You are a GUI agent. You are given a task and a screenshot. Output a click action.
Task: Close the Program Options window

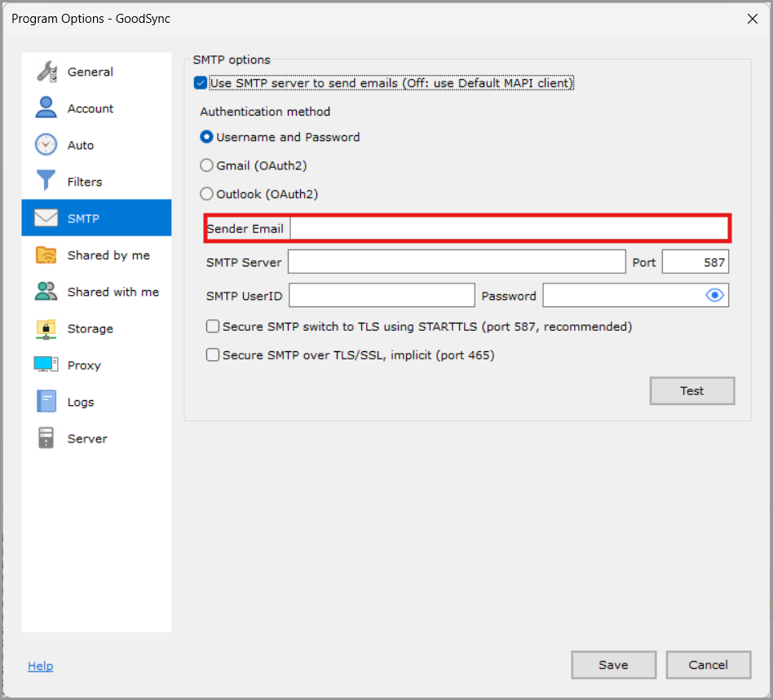tap(753, 19)
